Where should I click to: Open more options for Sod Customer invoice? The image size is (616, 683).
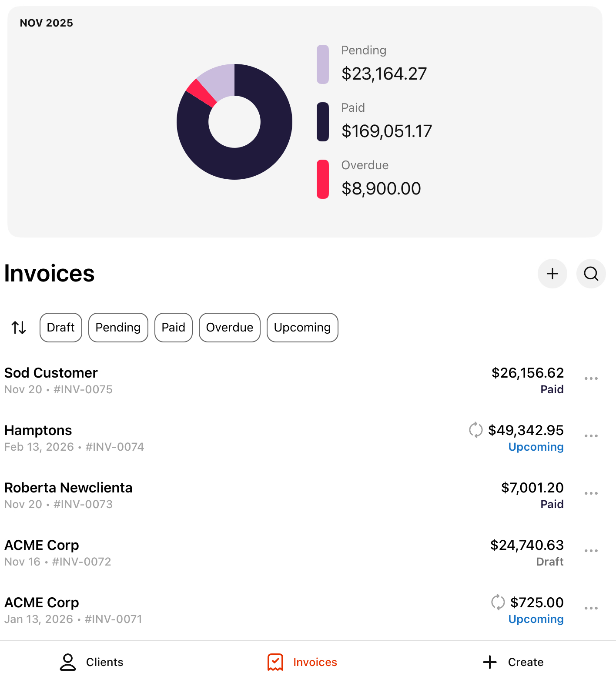pyautogui.click(x=591, y=378)
